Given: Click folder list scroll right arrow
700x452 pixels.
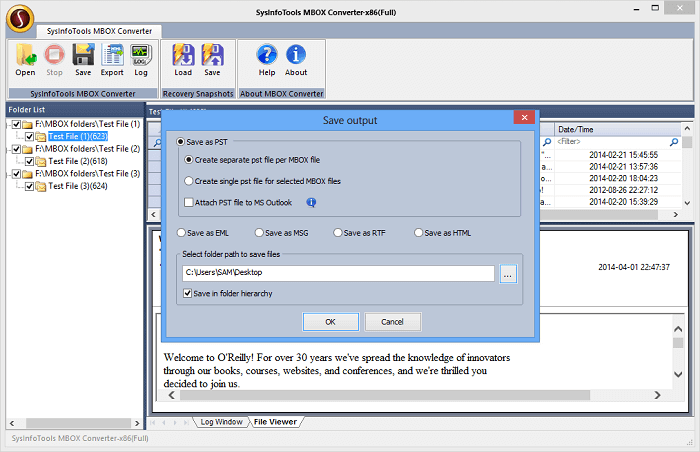Looking at the screenshot, I should point(137,423).
